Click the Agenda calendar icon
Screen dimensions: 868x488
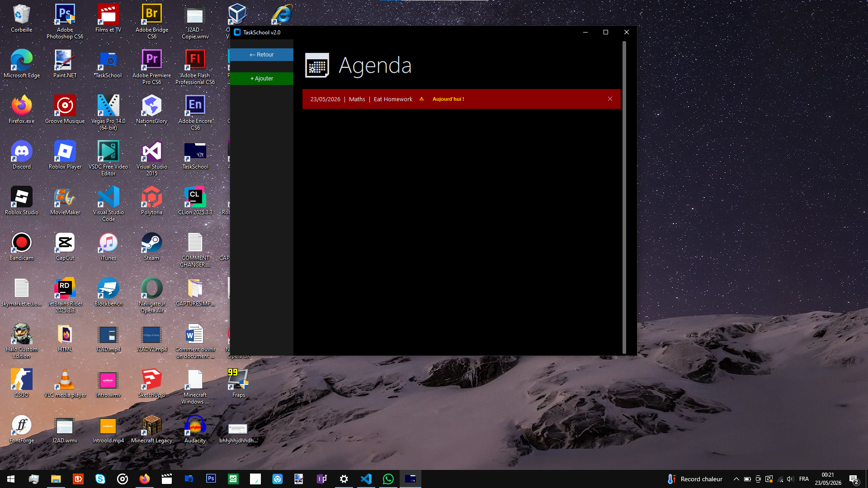(317, 66)
